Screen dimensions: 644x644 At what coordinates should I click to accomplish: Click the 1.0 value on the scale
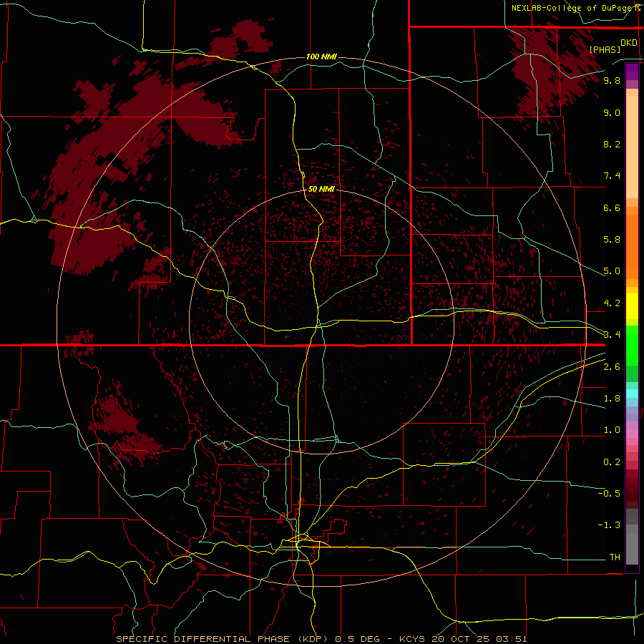click(x=612, y=430)
